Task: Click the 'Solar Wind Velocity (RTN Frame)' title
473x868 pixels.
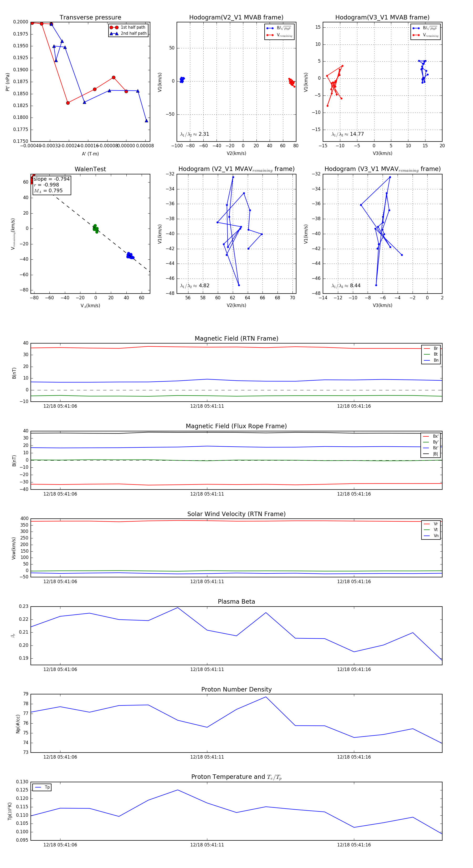Action: click(236, 514)
